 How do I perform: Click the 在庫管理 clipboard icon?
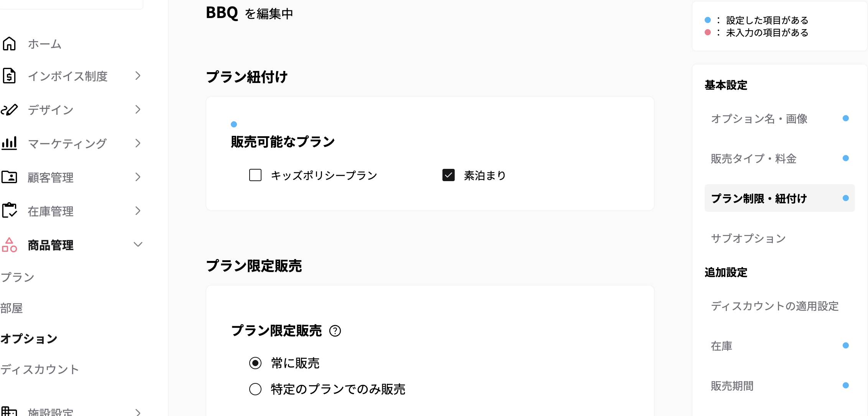point(9,211)
